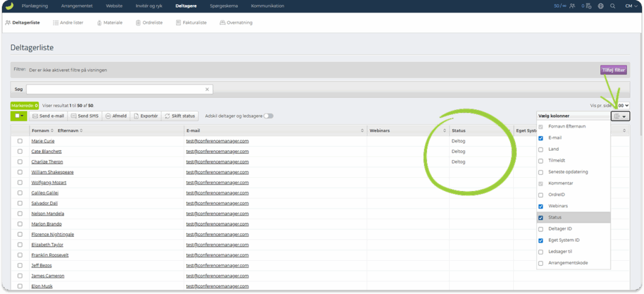Viewport: 644px width, 294px height.
Task: Click the Exportér file icon button
Action: 145,116
